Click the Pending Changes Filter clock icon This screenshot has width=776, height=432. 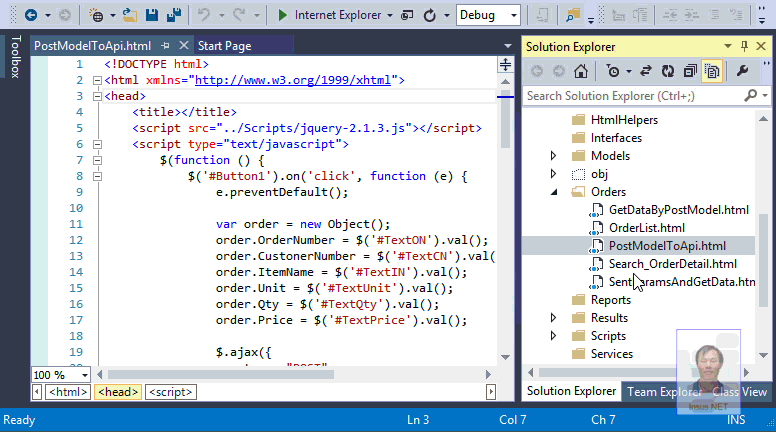pyautogui.click(x=613, y=71)
